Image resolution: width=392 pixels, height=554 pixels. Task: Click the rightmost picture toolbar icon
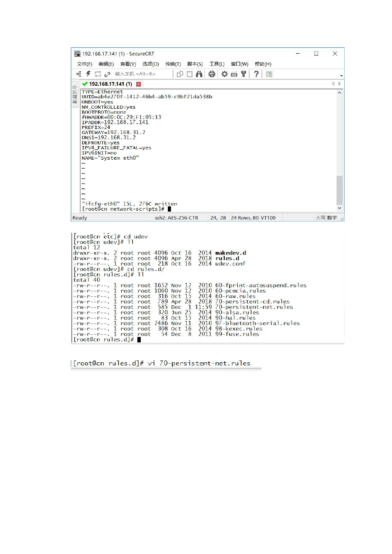(x=269, y=74)
